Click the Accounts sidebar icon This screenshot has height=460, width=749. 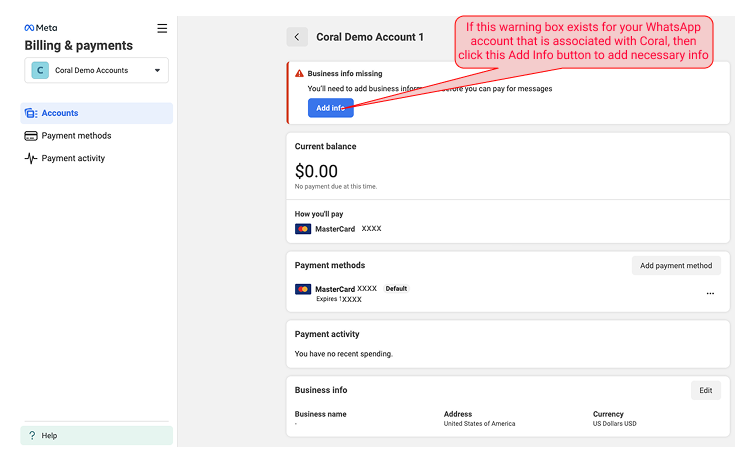31,113
